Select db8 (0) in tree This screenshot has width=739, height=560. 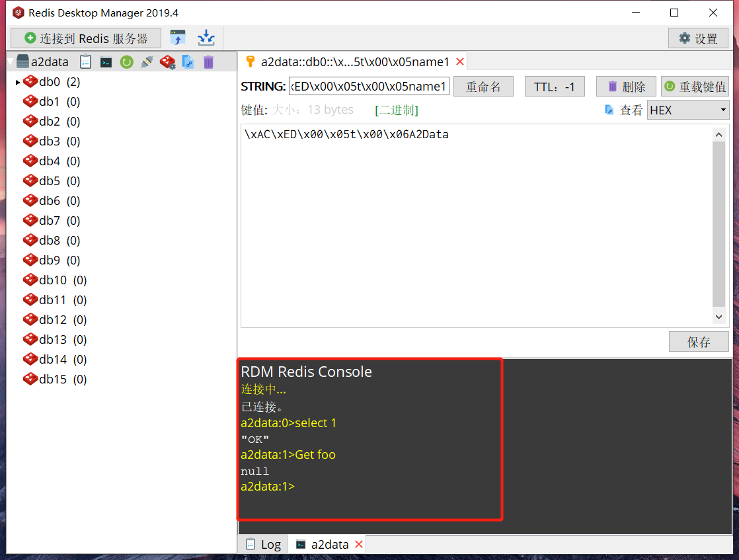click(x=52, y=240)
